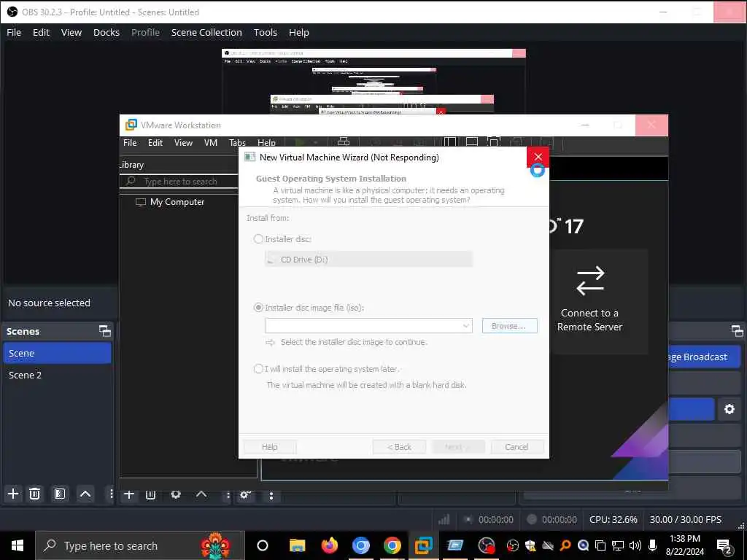Click Manage Broadcast button in OBS

[x=704, y=357]
